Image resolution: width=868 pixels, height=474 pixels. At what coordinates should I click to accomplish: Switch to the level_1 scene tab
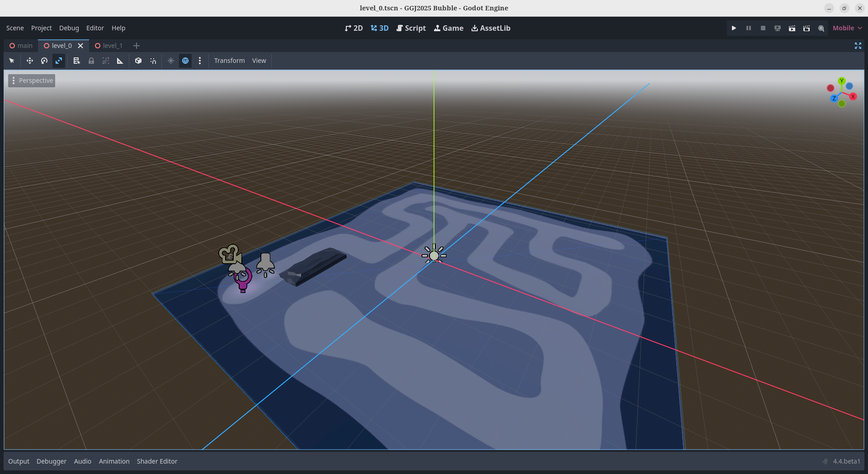pyautogui.click(x=108, y=46)
